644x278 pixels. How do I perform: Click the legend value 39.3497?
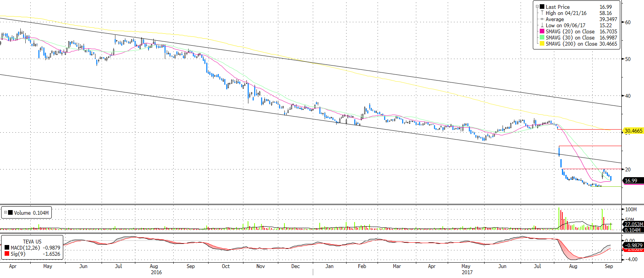coord(608,19)
